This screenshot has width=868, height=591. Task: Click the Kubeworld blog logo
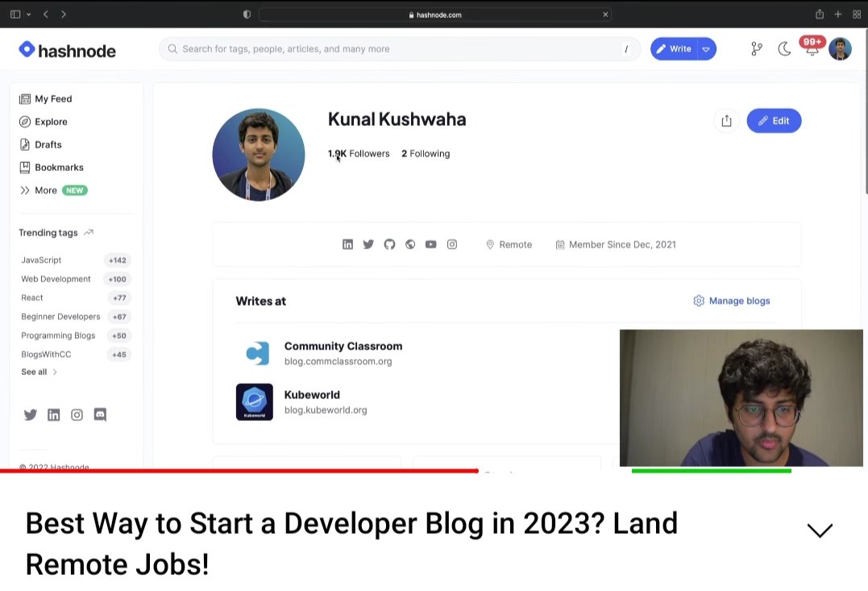(x=255, y=402)
